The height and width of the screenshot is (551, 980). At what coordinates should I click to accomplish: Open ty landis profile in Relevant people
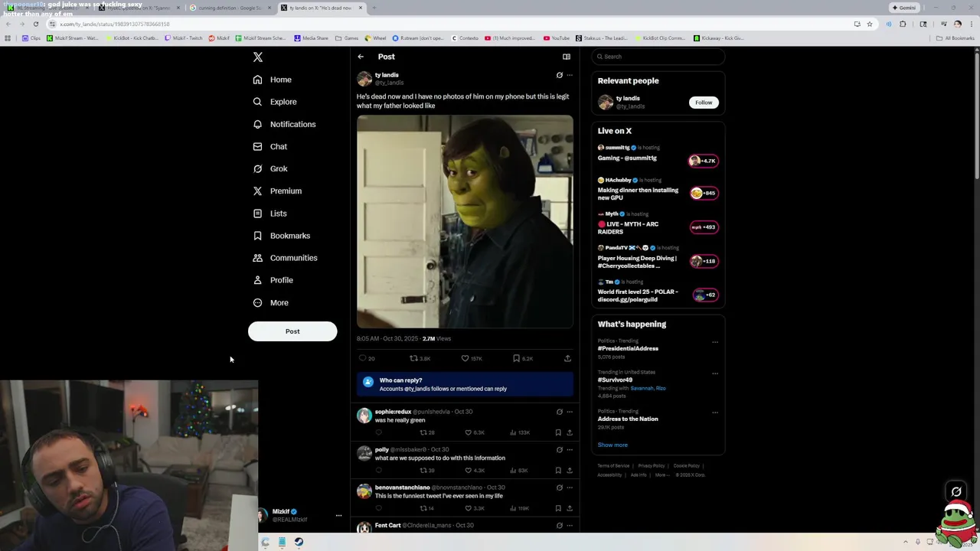(628, 99)
